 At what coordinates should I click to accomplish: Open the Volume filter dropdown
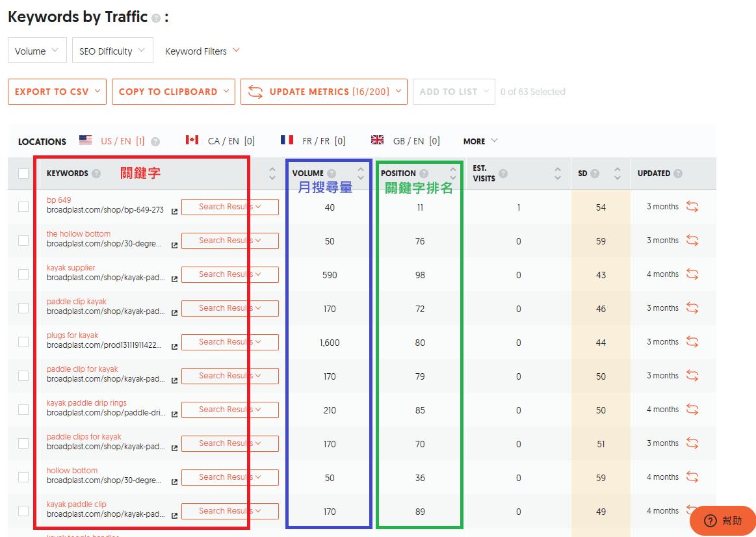pos(37,51)
